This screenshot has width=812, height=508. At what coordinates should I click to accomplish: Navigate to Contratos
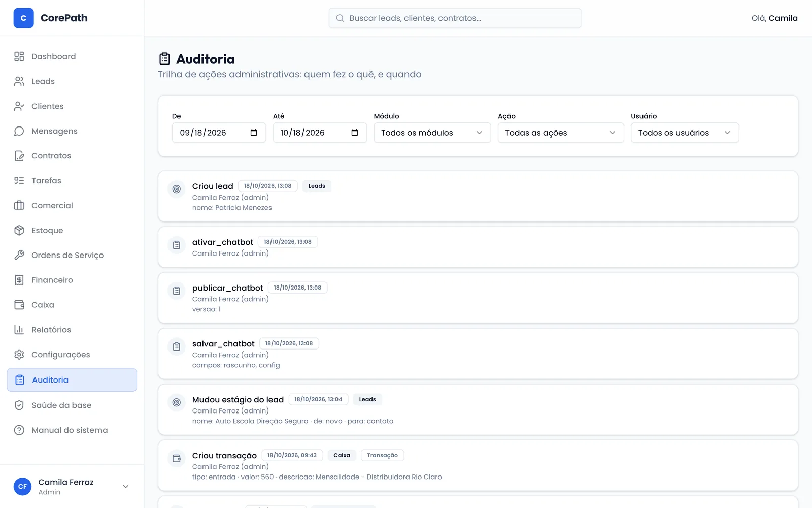[x=72, y=156]
